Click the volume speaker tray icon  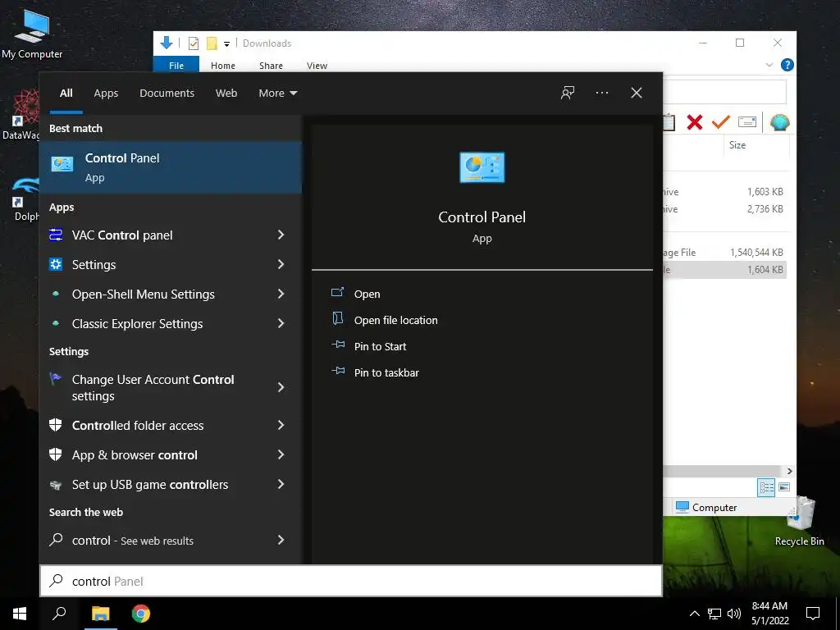734,614
